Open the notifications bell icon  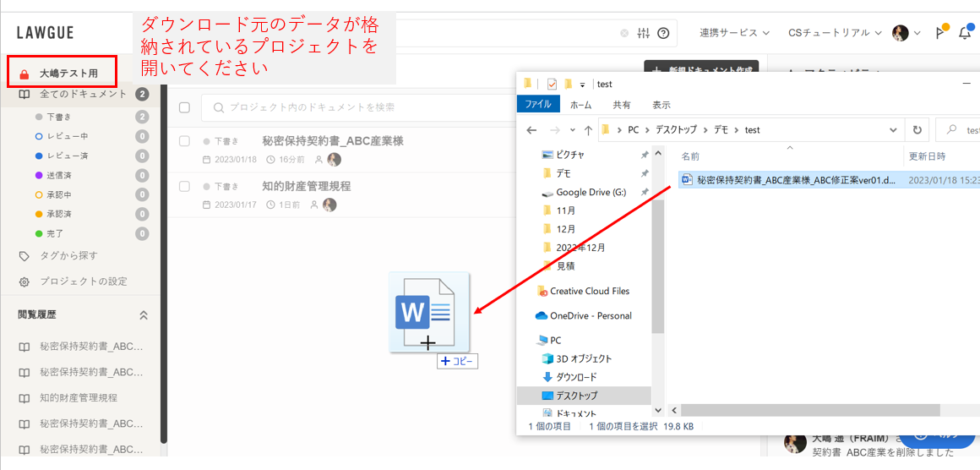(x=964, y=33)
